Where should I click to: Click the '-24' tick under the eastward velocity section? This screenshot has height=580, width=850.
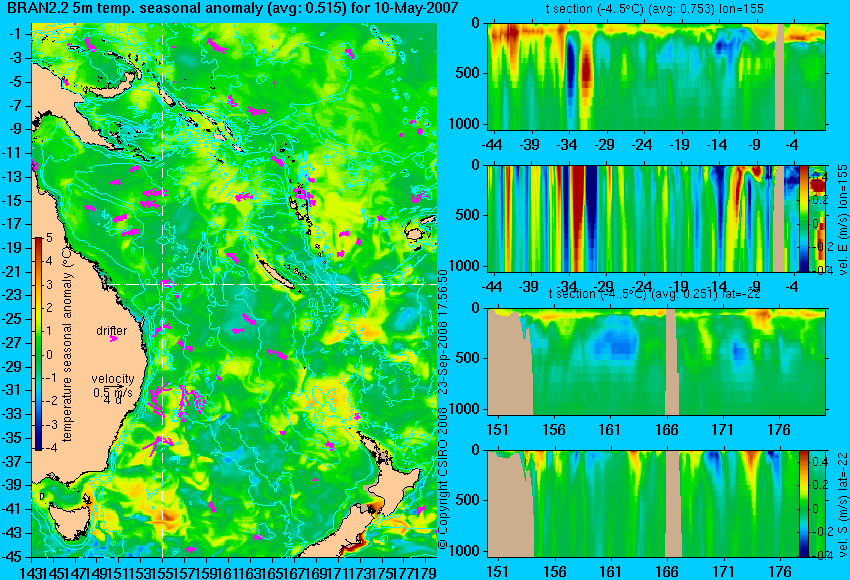642,287
